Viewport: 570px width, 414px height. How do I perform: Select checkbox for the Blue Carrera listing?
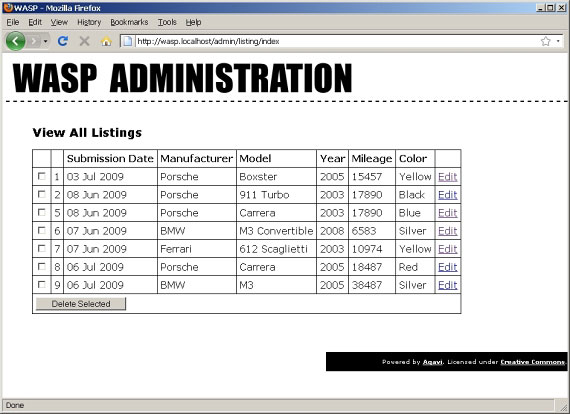(42, 212)
